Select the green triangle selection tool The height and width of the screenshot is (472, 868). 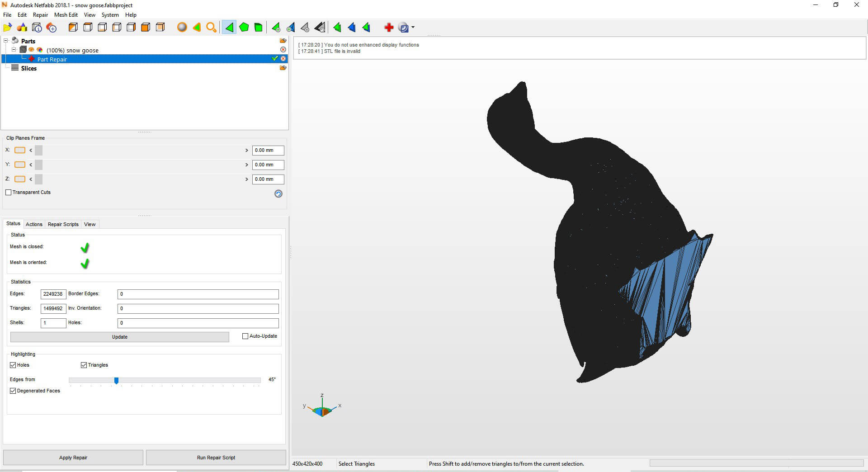pyautogui.click(x=229, y=28)
